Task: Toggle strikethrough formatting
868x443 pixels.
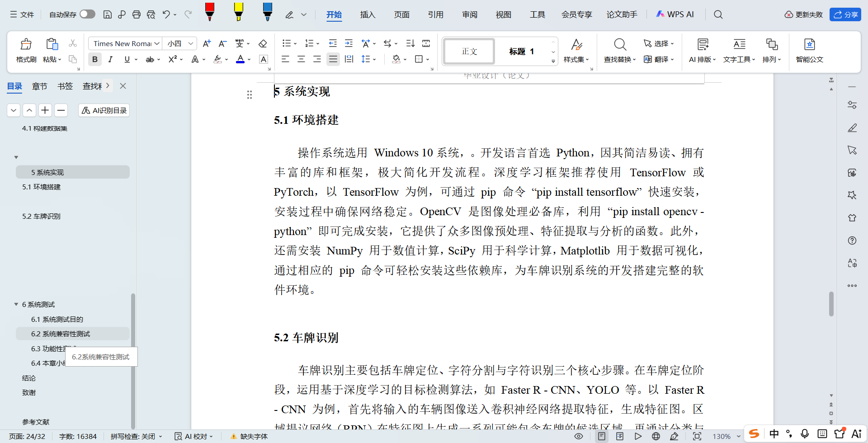Action: [150, 59]
